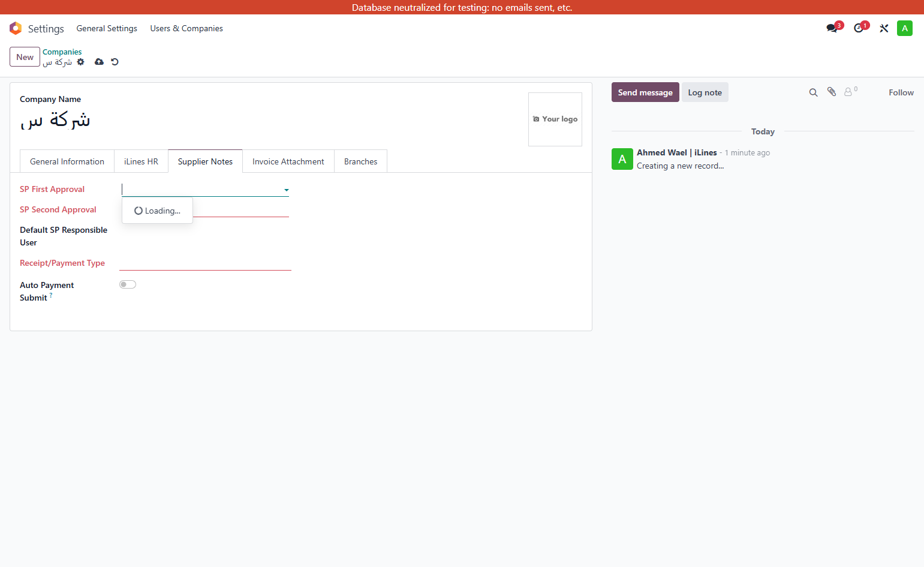Open the Odoo home apps icon
Image resolution: width=924 pixels, height=567 pixels.
click(x=16, y=28)
